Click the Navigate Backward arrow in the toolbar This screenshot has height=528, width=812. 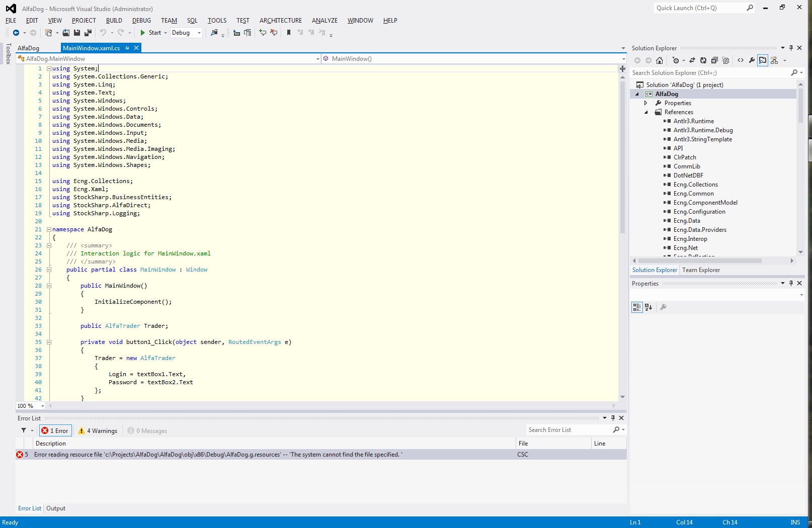tap(16, 33)
